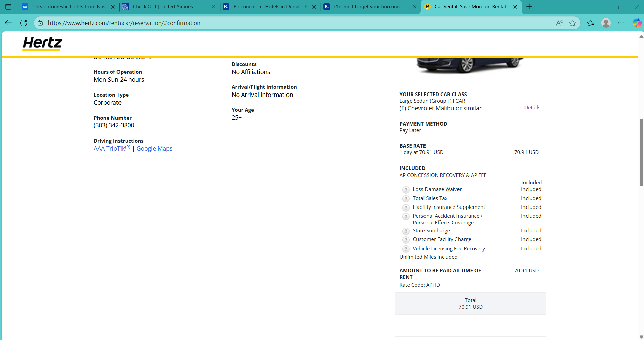This screenshot has width=644, height=340.
Task: Select the No Affiliations discount text
Action: coord(251,72)
